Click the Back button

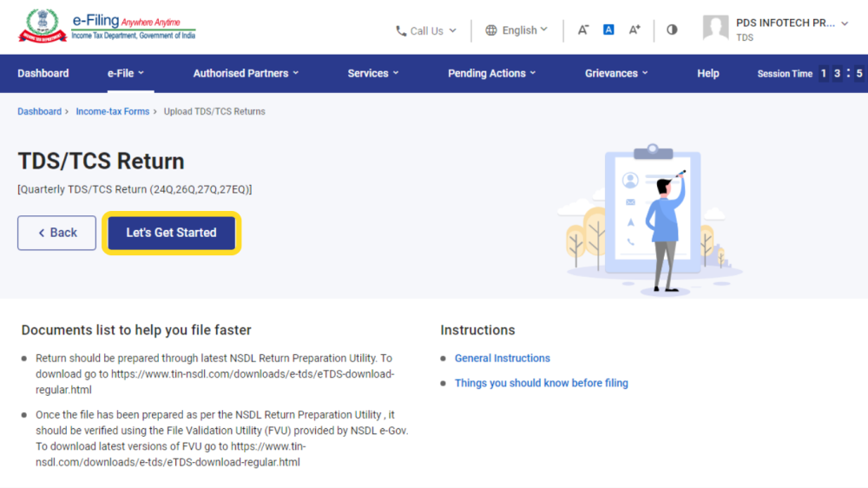click(x=56, y=233)
